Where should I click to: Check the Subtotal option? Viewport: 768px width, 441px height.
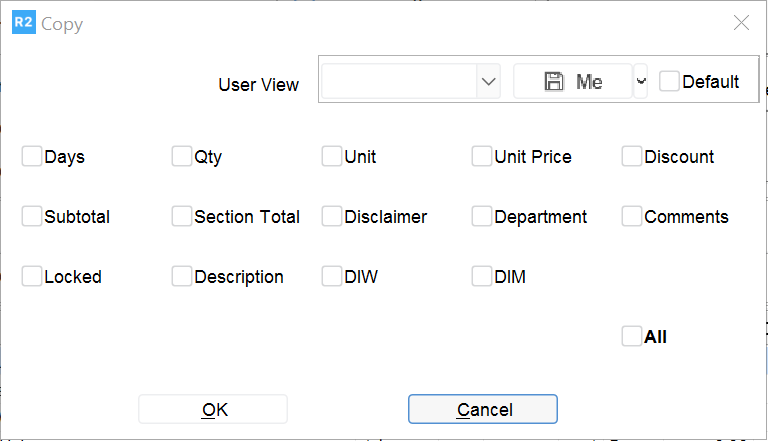[32, 217]
